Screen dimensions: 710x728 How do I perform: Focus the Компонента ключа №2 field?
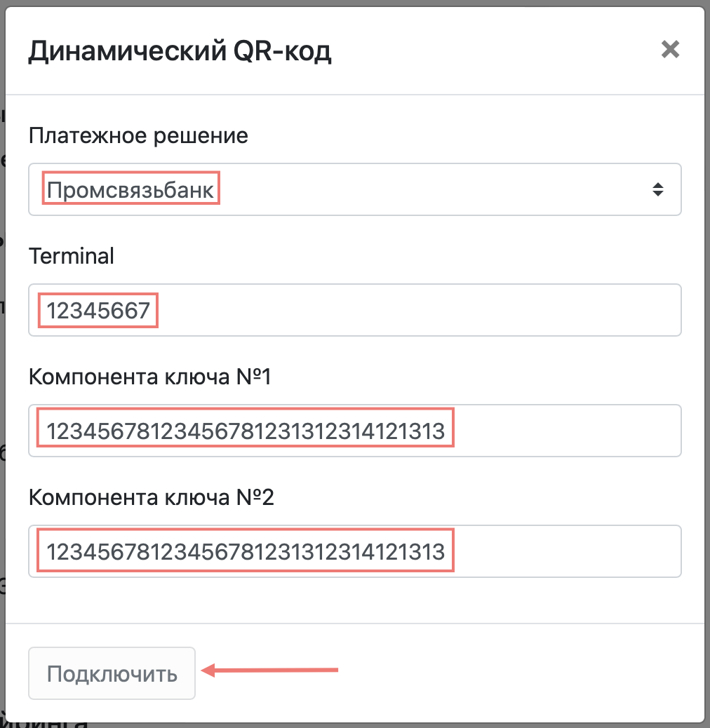pyautogui.click(x=355, y=551)
